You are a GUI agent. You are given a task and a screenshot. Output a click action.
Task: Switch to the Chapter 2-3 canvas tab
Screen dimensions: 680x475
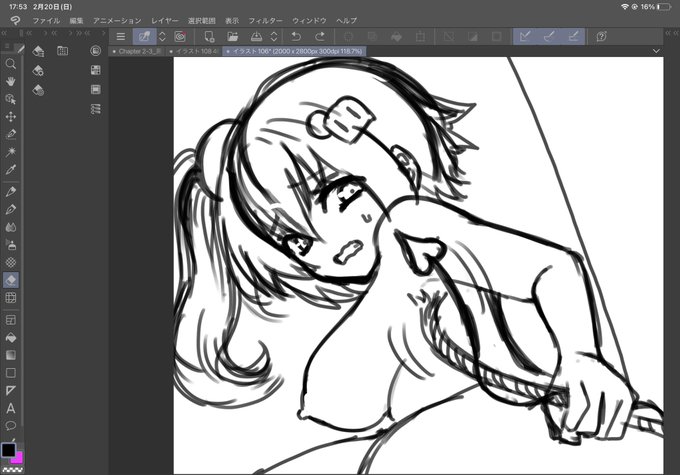tap(137, 51)
